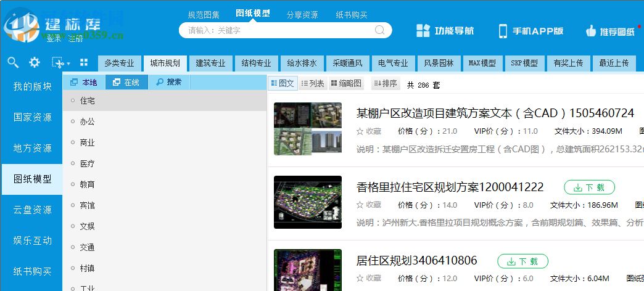Switch to 规范图集 top tab

(x=204, y=15)
